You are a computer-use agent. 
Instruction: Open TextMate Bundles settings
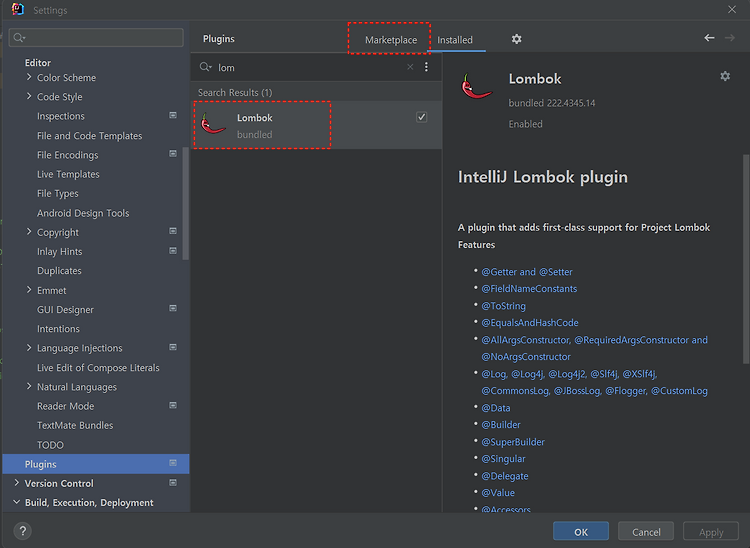pyautogui.click(x=75, y=425)
